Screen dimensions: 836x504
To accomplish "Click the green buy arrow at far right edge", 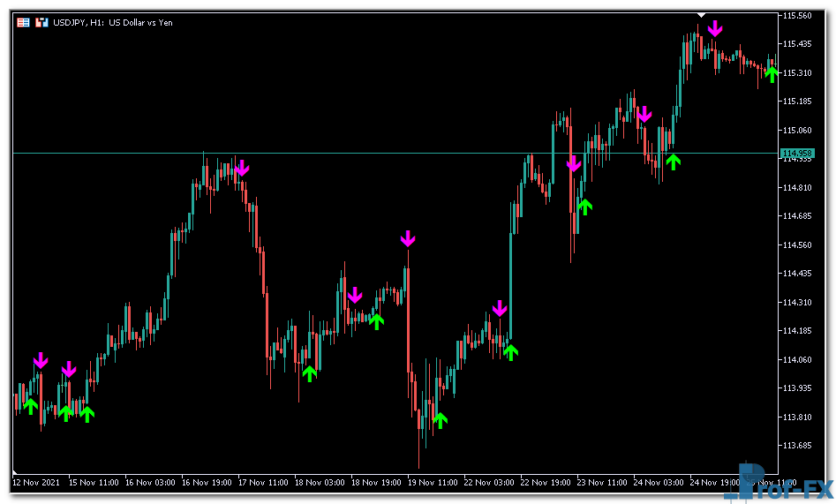I will [772, 74].
